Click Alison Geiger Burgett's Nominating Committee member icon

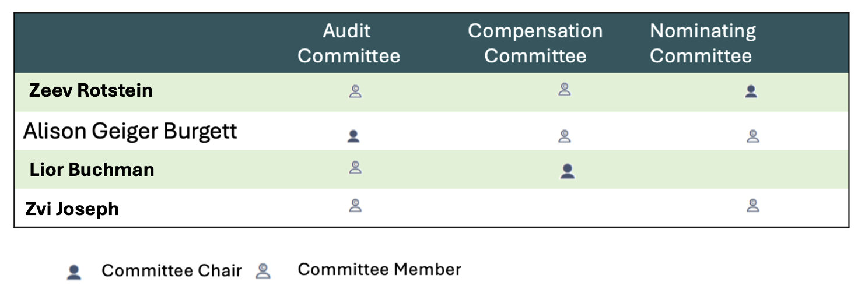pyautogui.click(x=753, y=136)
